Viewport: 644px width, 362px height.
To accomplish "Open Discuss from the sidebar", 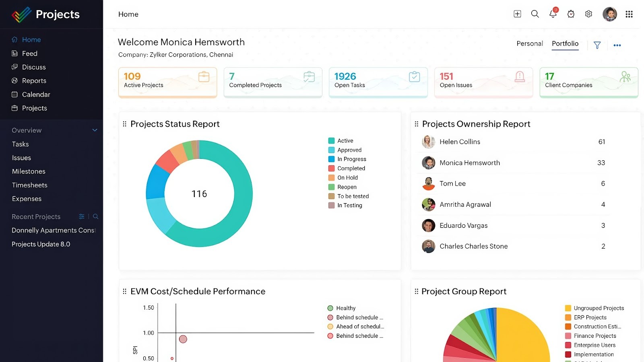I will tap(33, 67).
